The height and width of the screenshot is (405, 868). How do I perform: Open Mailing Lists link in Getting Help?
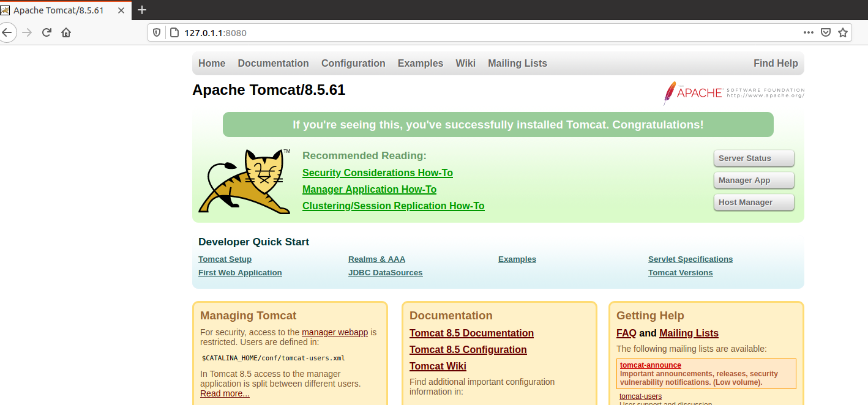[x=689, y=333]
